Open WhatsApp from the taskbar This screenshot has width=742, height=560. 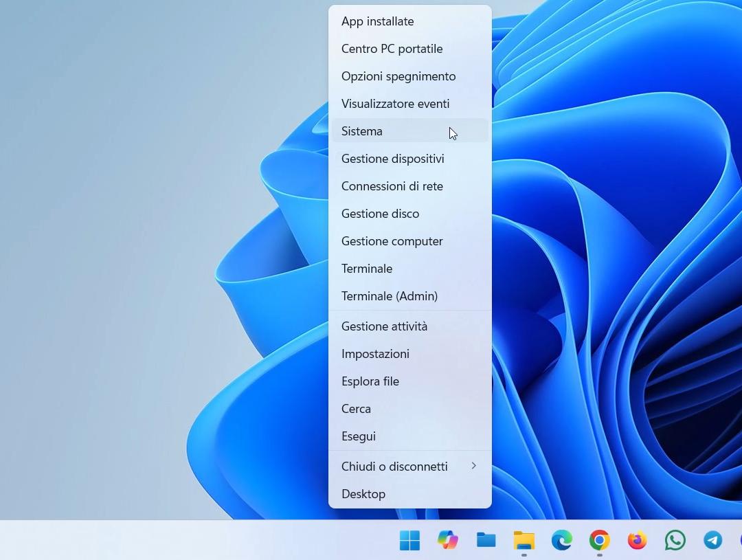click(675, 541)
